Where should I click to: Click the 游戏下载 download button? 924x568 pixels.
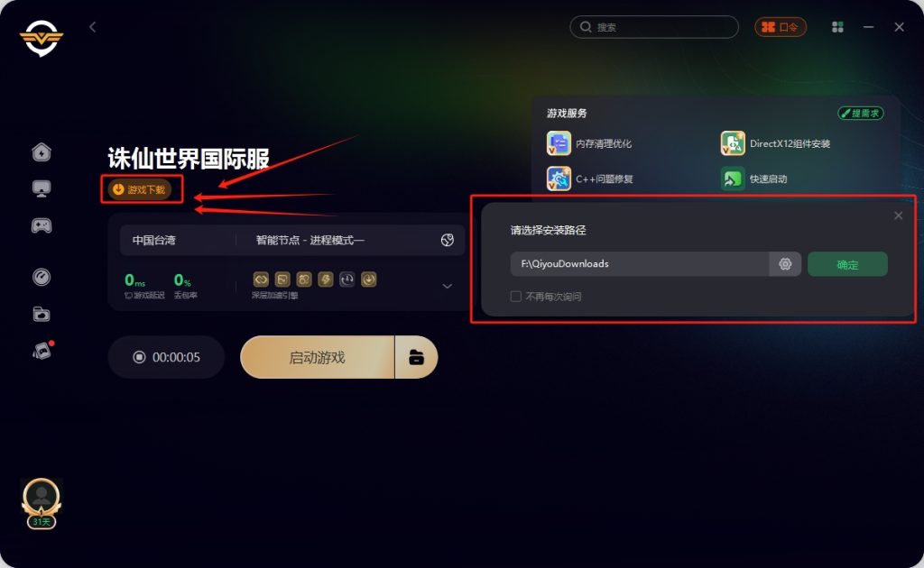[x=140, y=189]
